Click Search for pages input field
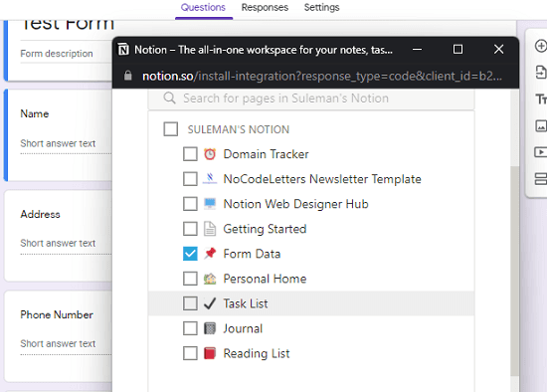The image size is (547, 392). click(x=311, y=98)
